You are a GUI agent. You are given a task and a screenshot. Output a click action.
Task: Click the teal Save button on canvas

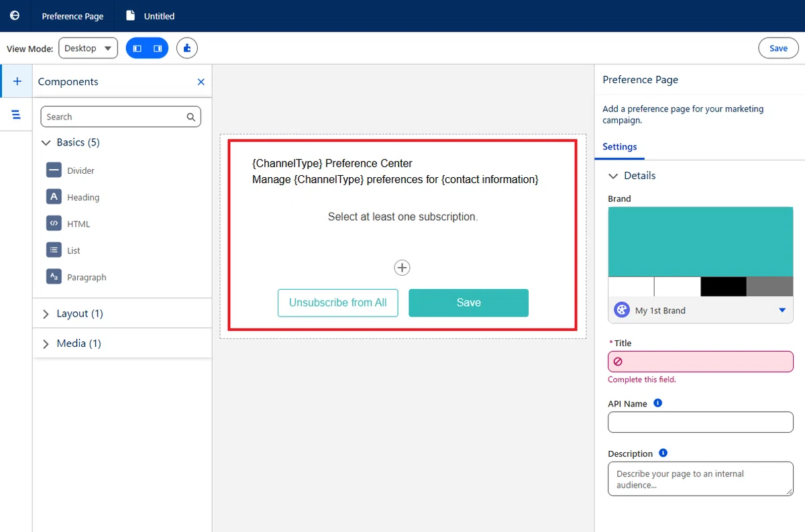coord(468,303)
